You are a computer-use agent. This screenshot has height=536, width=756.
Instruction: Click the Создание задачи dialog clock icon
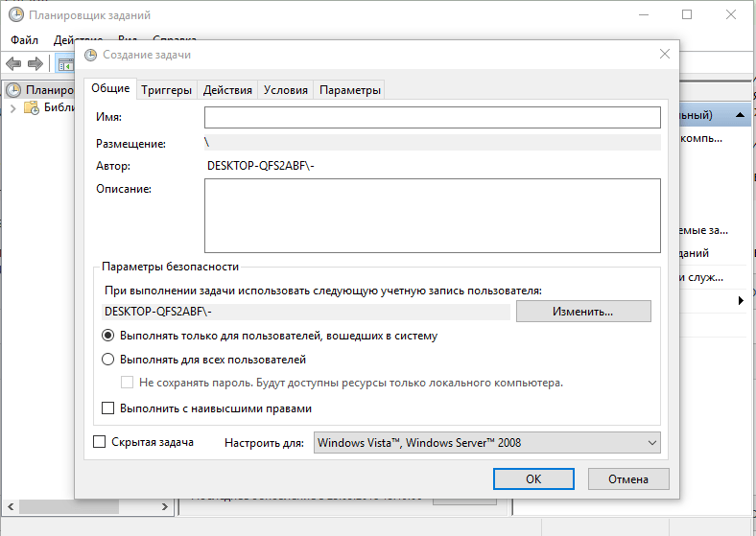pos(90,55)
